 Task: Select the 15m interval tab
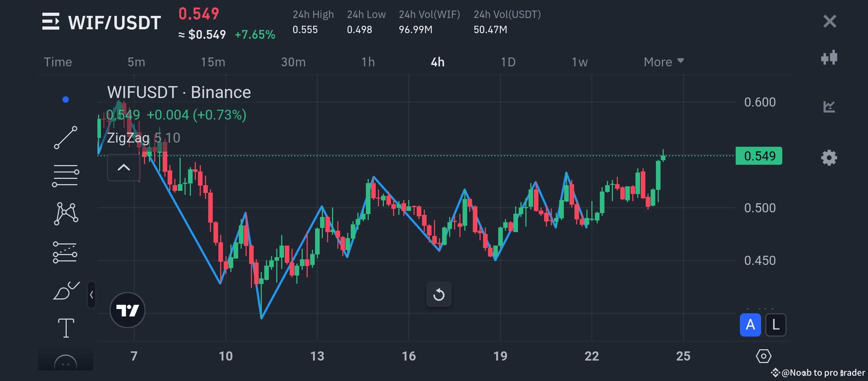(212, 62)
